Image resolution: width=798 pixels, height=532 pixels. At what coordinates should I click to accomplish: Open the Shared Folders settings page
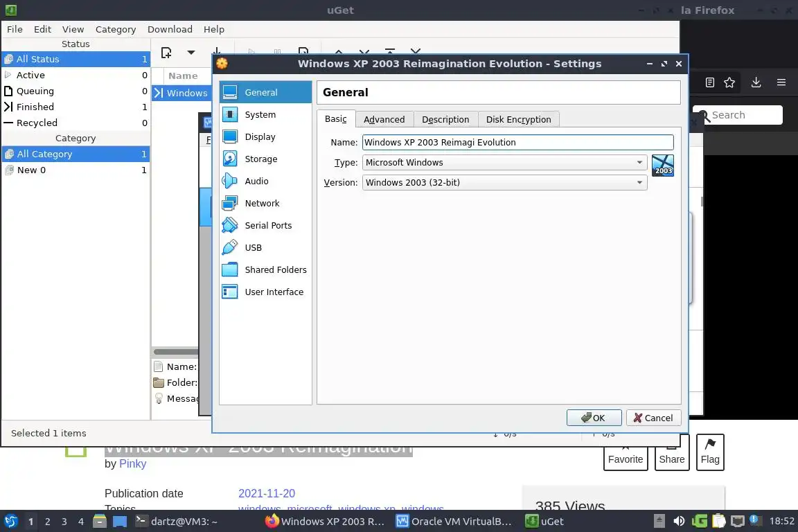point(265,269)
